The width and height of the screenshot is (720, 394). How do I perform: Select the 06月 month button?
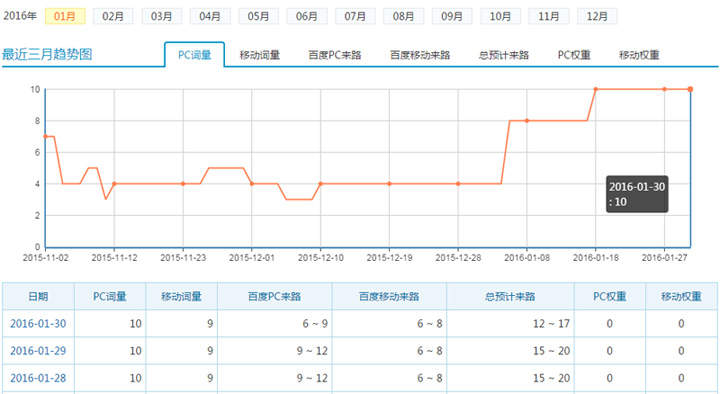point(307,17)
